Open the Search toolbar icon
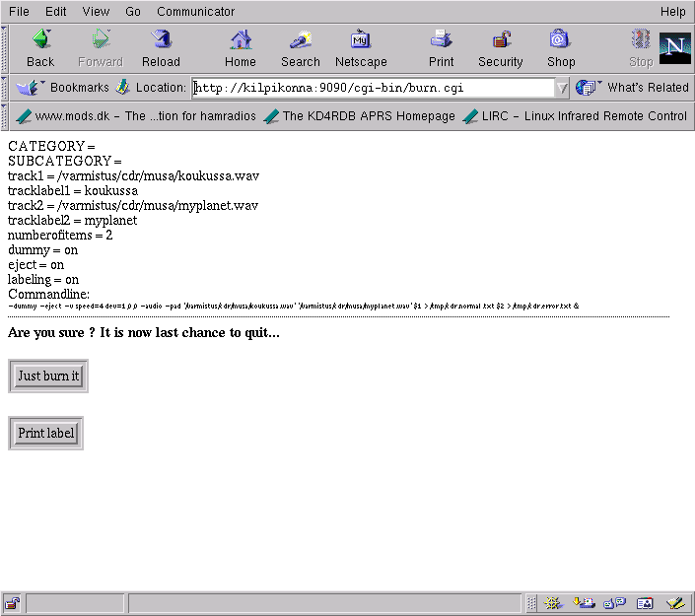This screenshot has width=695, height=616. tap(300, 47)
